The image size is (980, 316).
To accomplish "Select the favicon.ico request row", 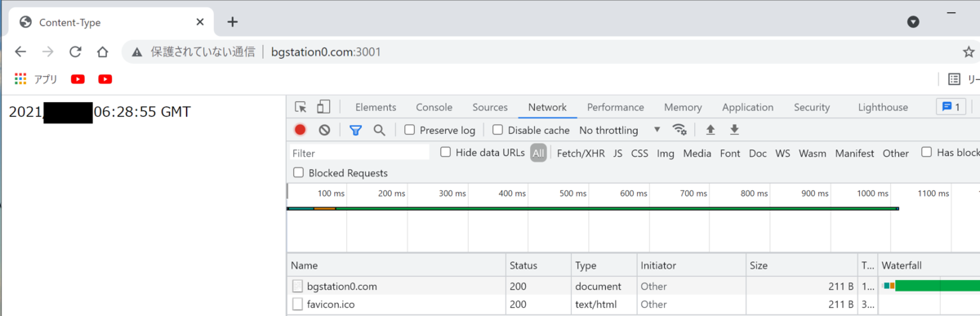I will point(633,304).
